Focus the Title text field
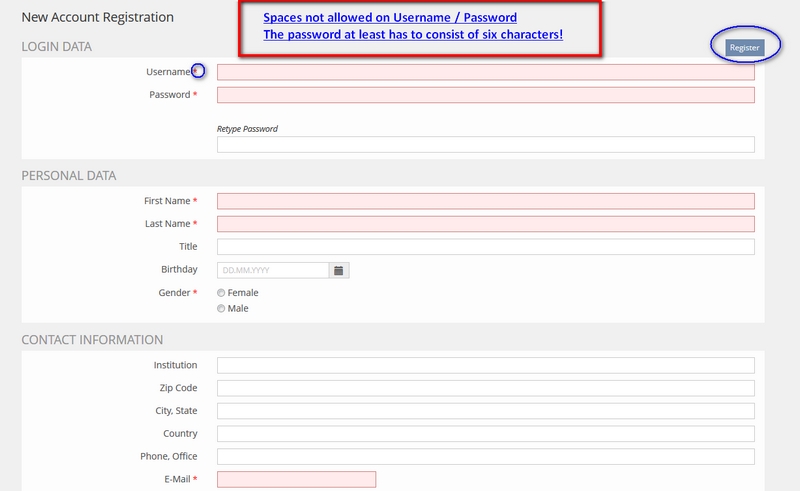The image size is (800, 491). [x=486, y=247]
